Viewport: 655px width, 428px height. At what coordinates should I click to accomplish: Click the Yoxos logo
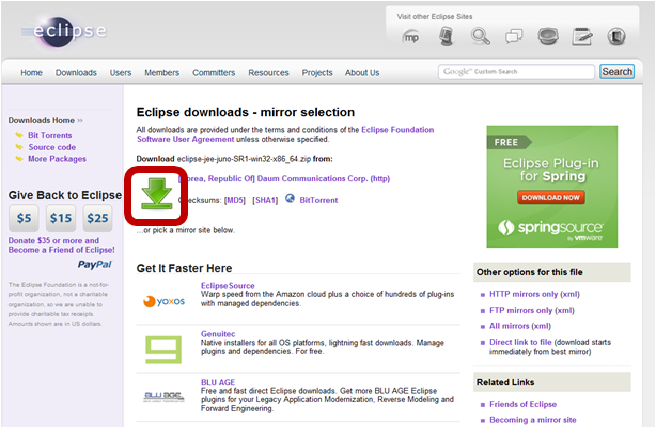(x=164, y=301)
